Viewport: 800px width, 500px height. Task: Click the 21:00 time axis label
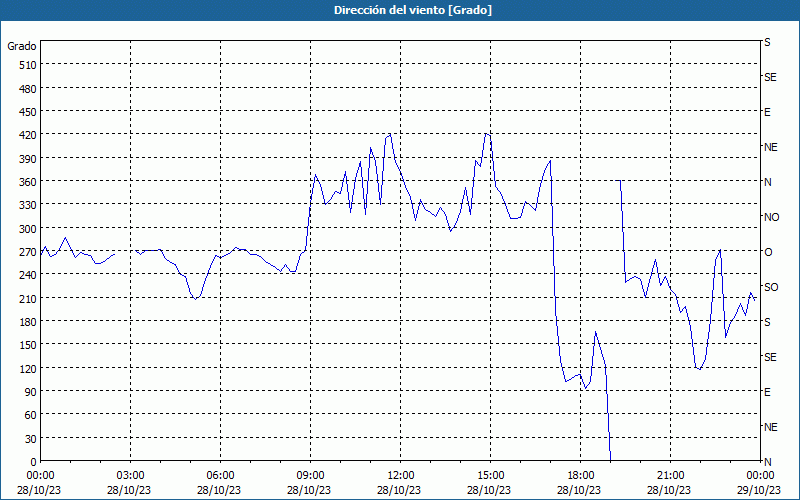[x=670, y=476]
